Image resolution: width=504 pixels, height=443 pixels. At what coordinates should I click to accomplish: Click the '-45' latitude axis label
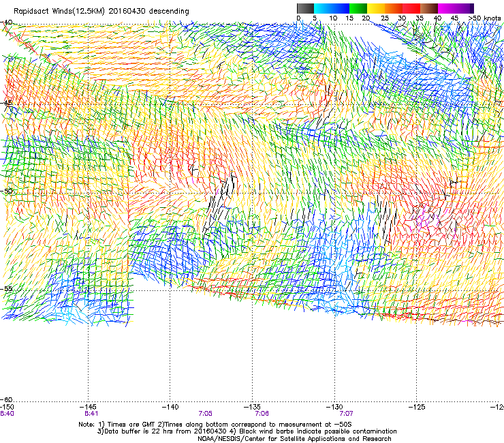[6, 104]
